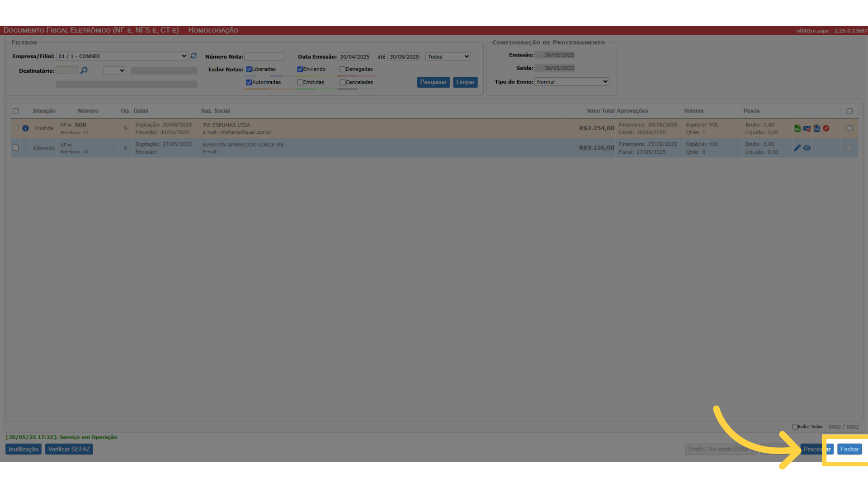Viewport: 868px width, 488px height.
Task: Click the Aprovações column header
Action: click(632, 111)
